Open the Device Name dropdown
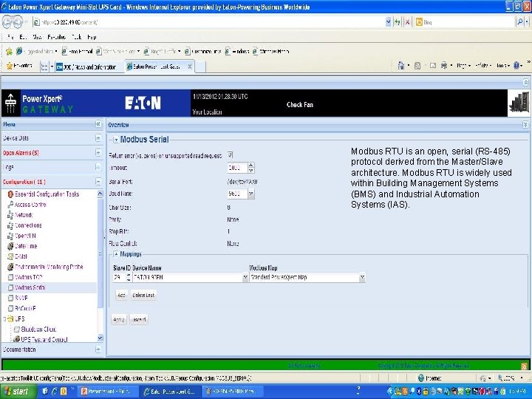Image resolution: width=532 pixels, height=399 pixels. click(x=245, y=278)
